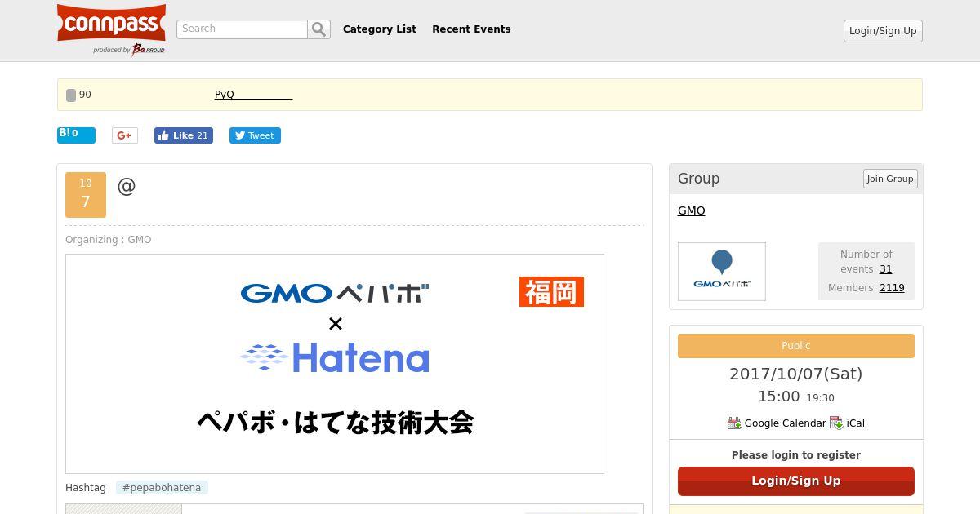Open the #pepabohatena hashtag link

(162, 488)
